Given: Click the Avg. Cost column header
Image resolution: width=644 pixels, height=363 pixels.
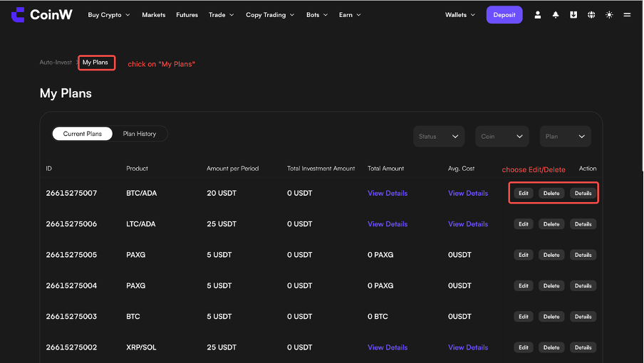Looking at the screenshot, I should point(461,169).
